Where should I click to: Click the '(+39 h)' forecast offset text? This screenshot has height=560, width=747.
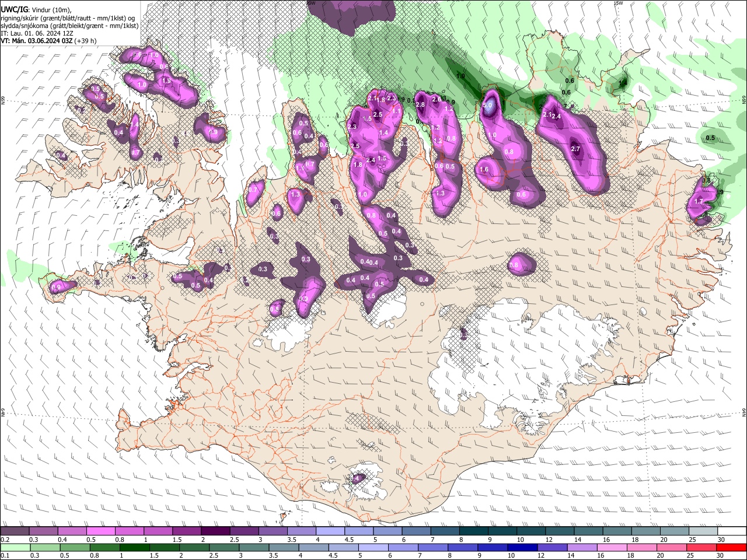[86, 41]
